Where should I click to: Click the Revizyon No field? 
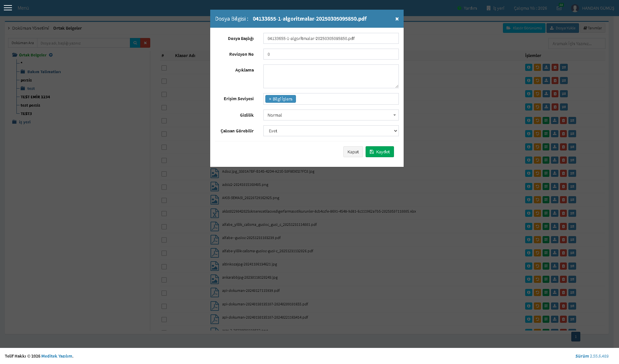tap(331, 54)
